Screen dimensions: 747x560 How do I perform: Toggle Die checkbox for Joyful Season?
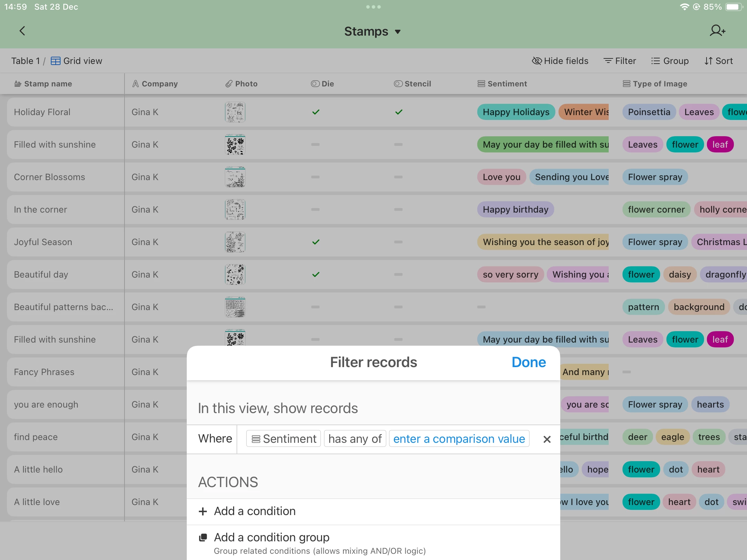point(316,242)
